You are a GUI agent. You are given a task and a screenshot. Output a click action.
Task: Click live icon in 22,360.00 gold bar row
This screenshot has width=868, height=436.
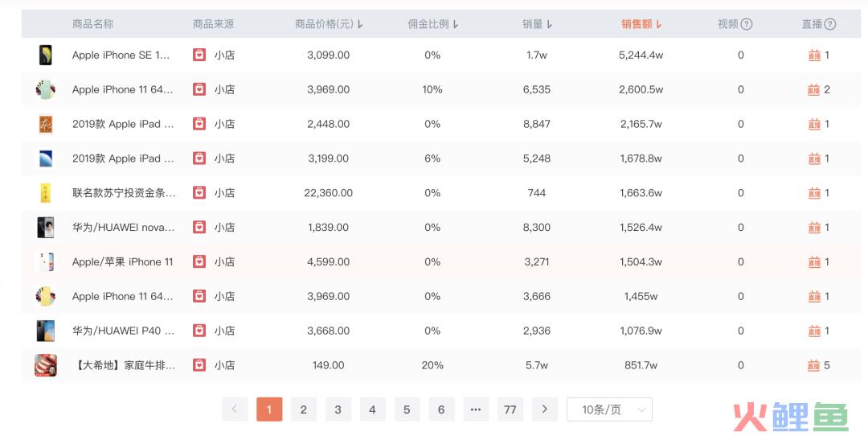point(813,193)
